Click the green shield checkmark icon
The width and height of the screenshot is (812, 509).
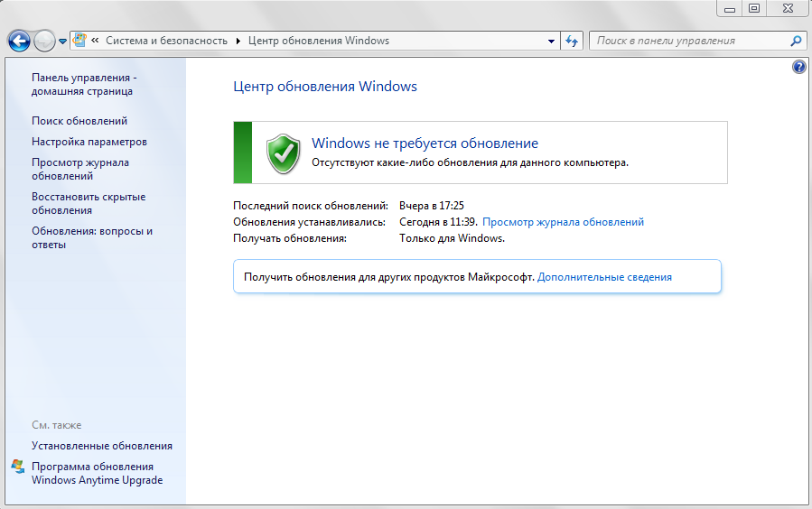click(x=284, y=153)
